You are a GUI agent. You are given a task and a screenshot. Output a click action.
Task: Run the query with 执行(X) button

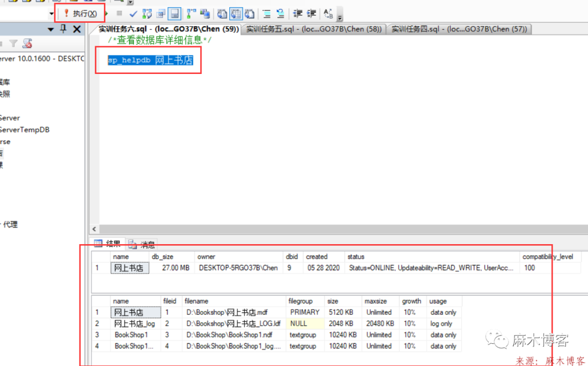[x=80, y=14]
